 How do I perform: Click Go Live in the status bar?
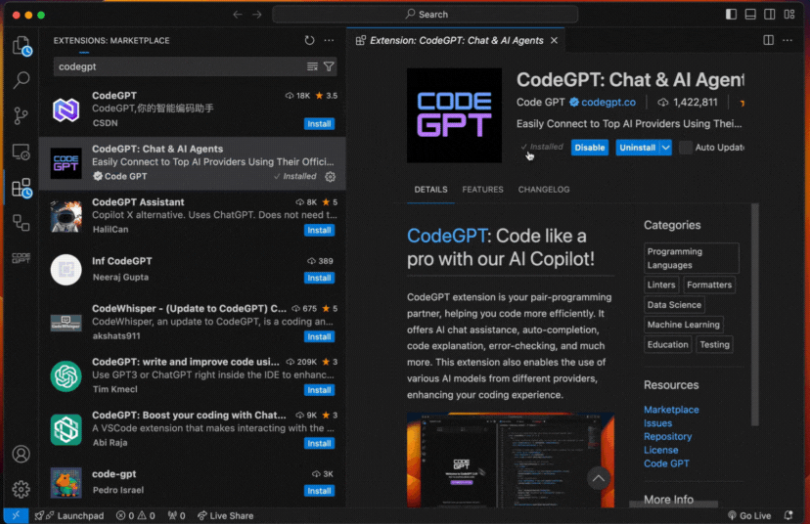pos(749,515)
